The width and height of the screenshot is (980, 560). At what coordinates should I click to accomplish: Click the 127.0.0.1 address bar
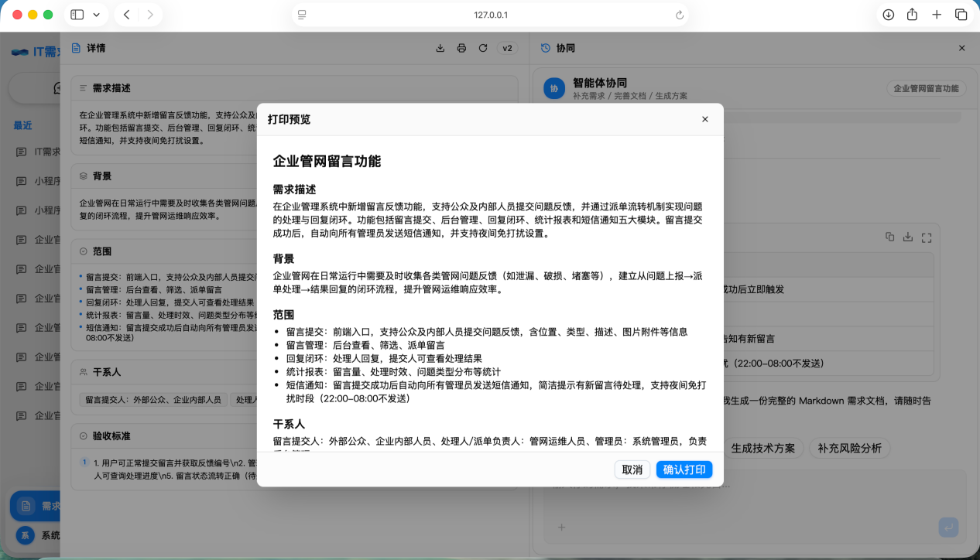[x=490, y=15]
